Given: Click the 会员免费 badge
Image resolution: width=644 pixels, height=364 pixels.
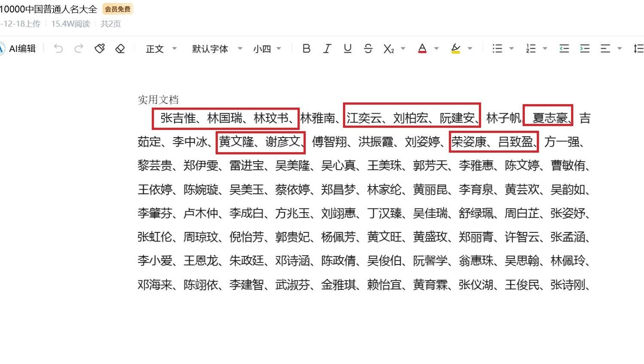Looking at the screenshot, I should (117, 9).
